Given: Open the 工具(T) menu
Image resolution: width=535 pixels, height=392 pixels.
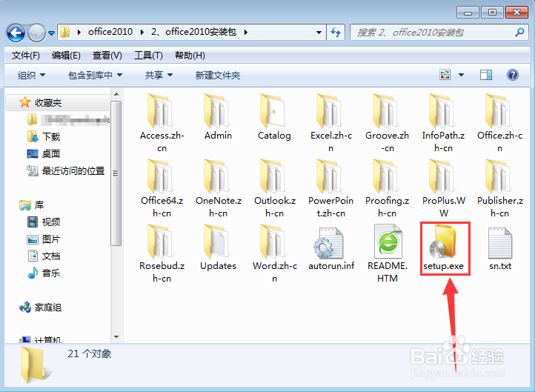Looking at the screenshot, I should click(148, 56).
